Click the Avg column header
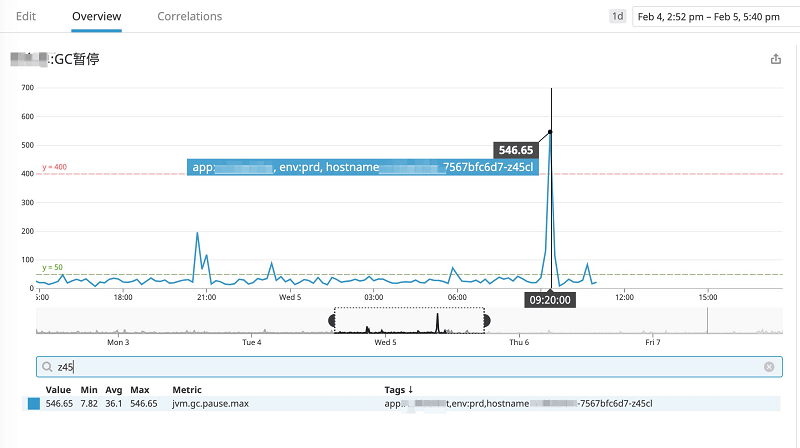 click(x=113, y=389)
